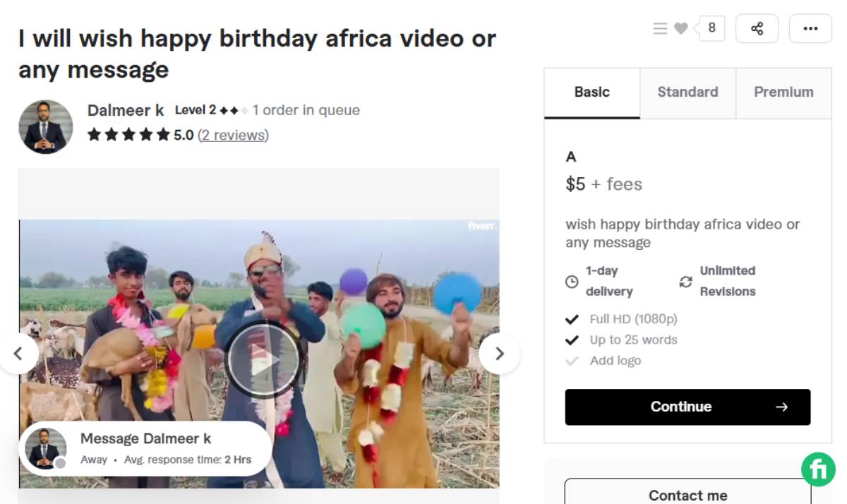Open the more options ellipsis menu
Image resolution: width=847 pixels, height=504 pixels.
810,28
